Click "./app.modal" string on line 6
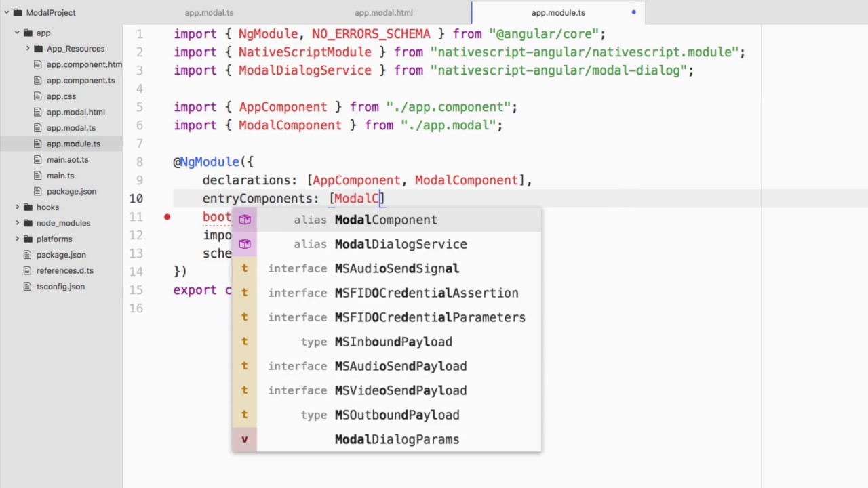The width and height of the screenshot is (868, 488). (x=448, y=125)
